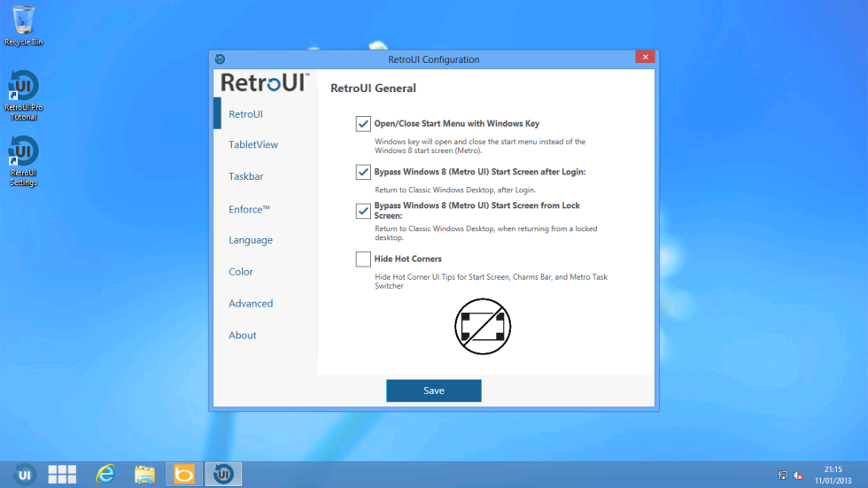Select the active RetroUI taskbar item
868x488 pixels.
[x=223, y=474]
